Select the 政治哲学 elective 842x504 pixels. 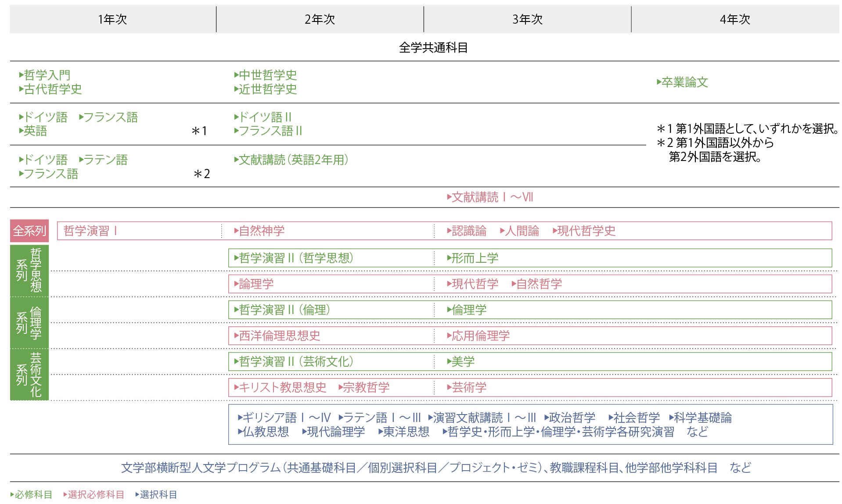click(x=570, y=418)
